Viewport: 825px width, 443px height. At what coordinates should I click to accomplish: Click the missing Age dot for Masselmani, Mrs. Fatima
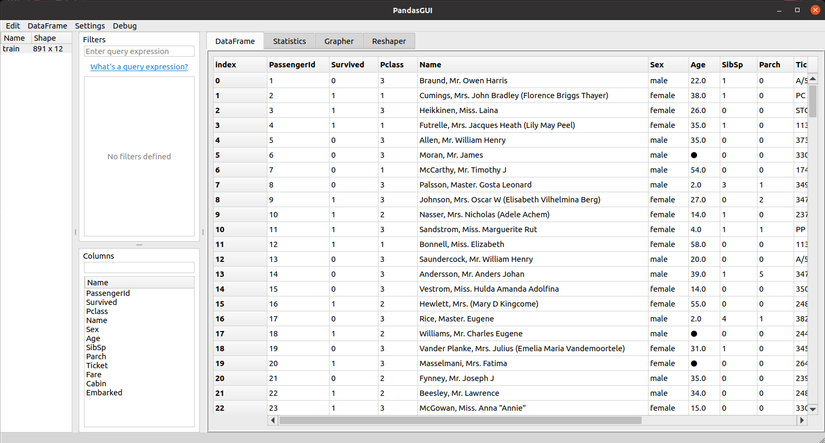694,364
